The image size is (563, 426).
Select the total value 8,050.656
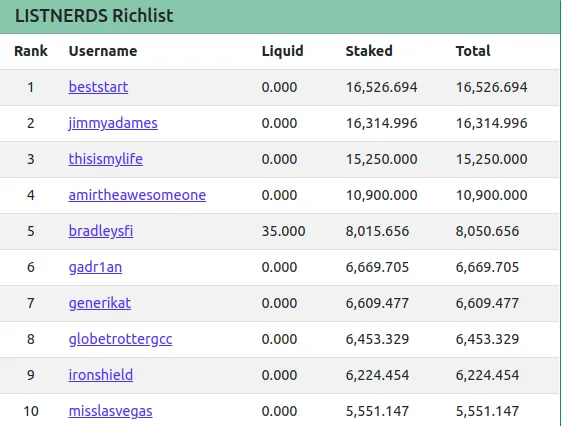coord(487,232)
